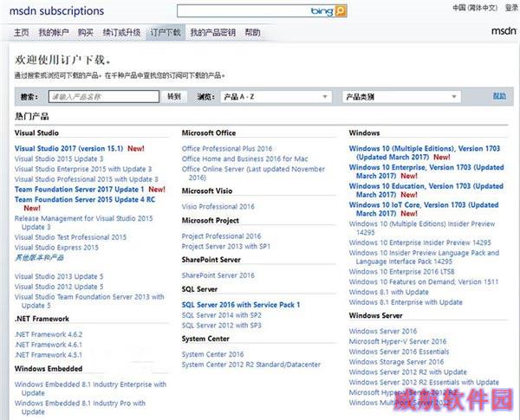Image resolution: width=520 pixels, height=420 pixels.
Task: Open Windows 10 Enterprise Insider Preview 14295
Action: 419,242
